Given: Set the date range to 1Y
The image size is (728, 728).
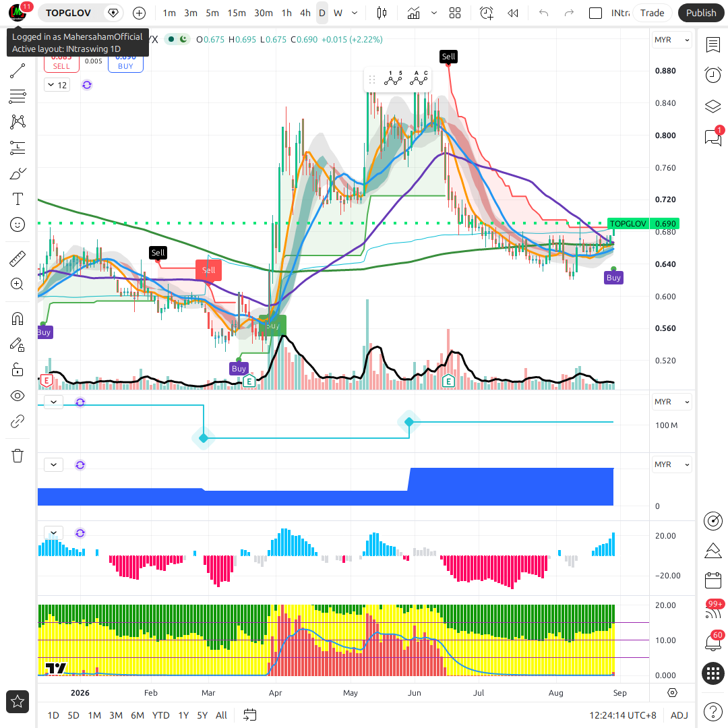Looking at the screenshot, I should (183, 715).
